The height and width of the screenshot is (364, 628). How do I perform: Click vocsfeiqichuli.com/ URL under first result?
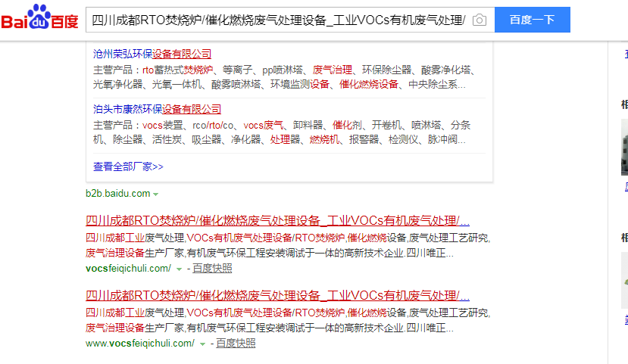[x=128, y=268]
